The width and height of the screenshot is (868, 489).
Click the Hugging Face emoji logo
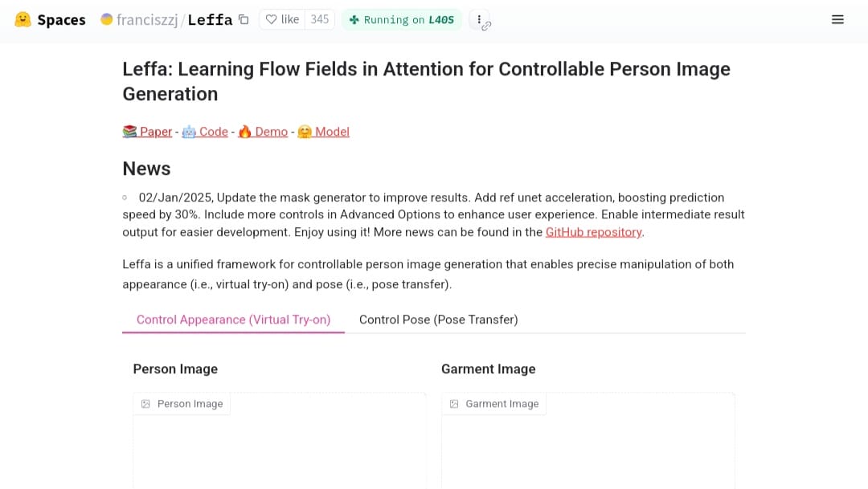[x=23, y=19]
